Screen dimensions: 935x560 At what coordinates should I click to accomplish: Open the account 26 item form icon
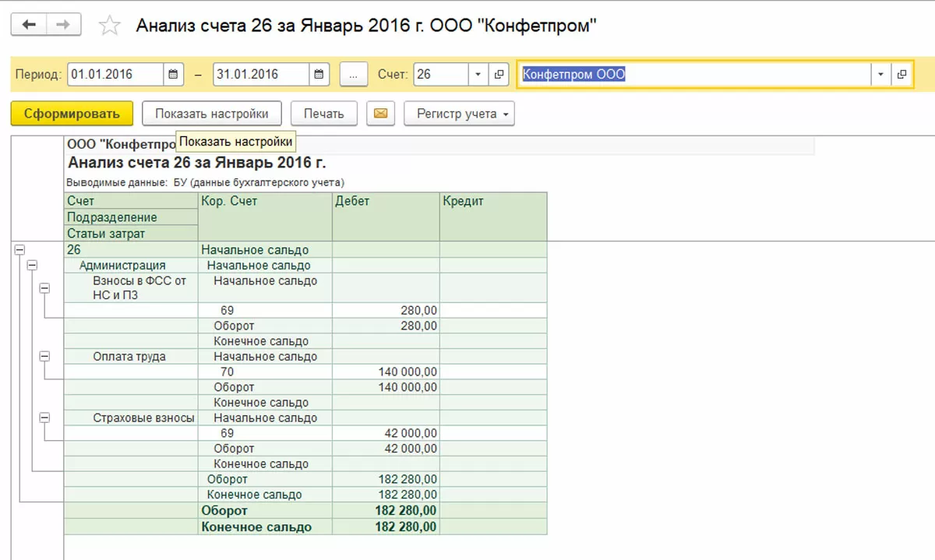click(x=499, y=75)
